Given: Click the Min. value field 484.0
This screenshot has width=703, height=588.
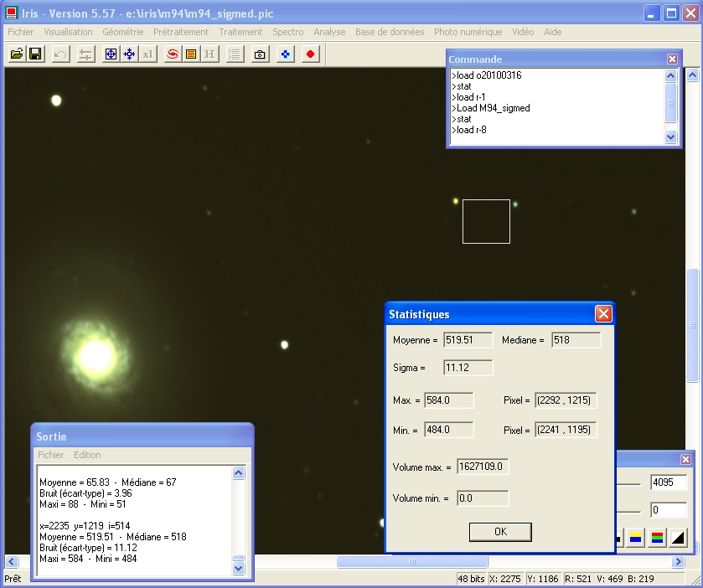Looking at the screenshot, I should pos(449,430).
